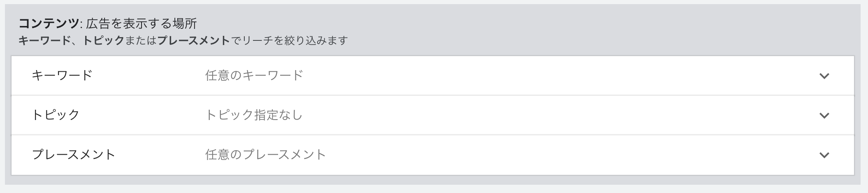Click empty space in the プレースメント row
The height and width of the screenshot is (193, 868).
coord(535,155)
